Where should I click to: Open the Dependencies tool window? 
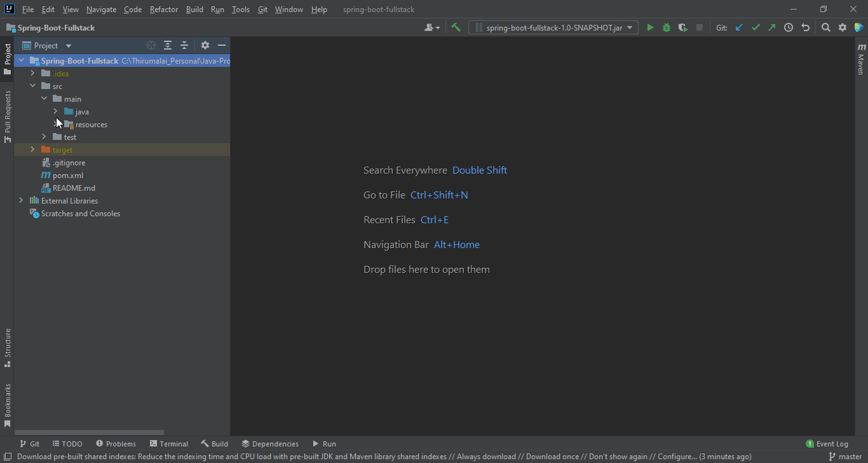click(x=270, y=444)
